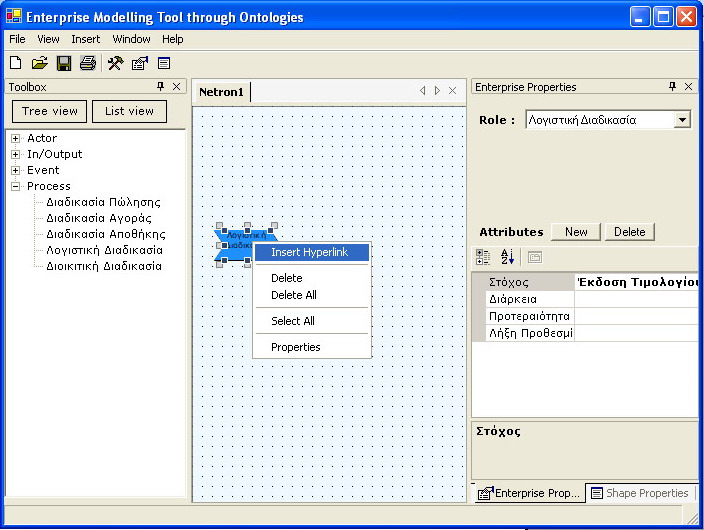Click the Enterprise Properties toolbar icon
Screen dimensions: 704x530
click(140, 63)
